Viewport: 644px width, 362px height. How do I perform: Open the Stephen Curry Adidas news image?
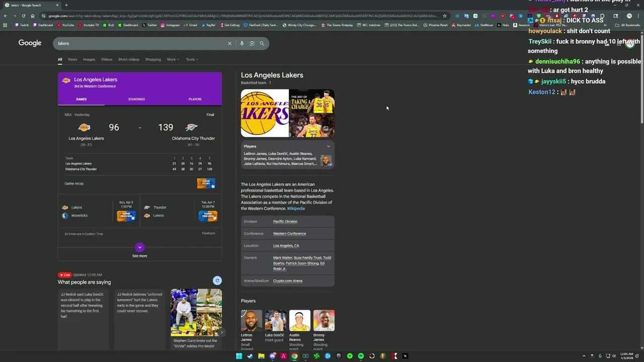click(196, 312)
